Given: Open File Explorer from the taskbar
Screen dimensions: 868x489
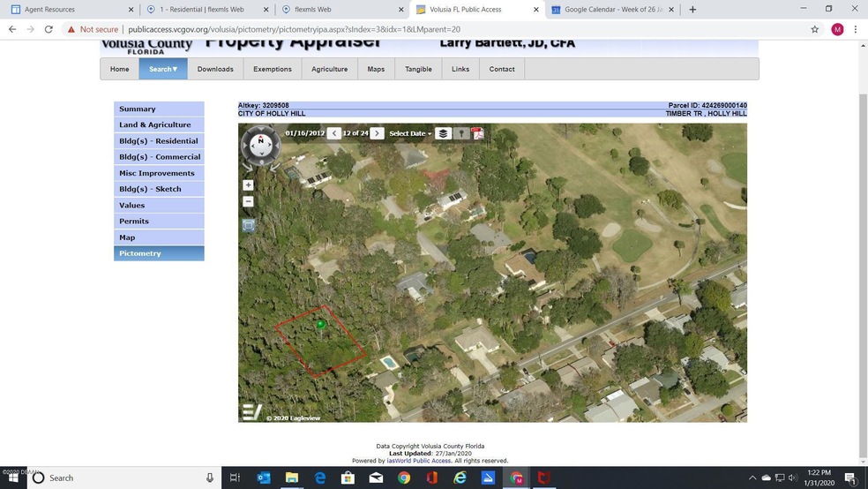Looking at the screenshot, I should 292,478.
